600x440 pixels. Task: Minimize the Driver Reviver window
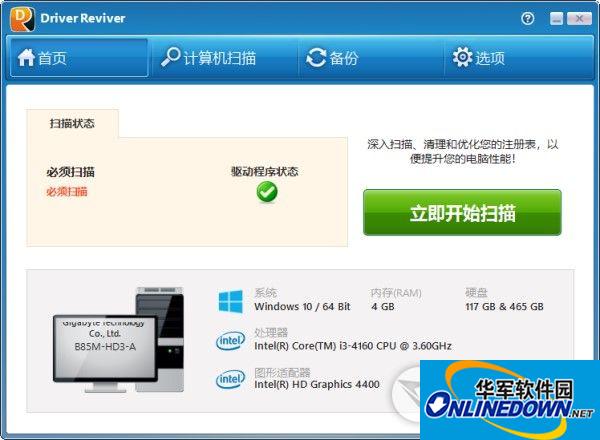556,18
